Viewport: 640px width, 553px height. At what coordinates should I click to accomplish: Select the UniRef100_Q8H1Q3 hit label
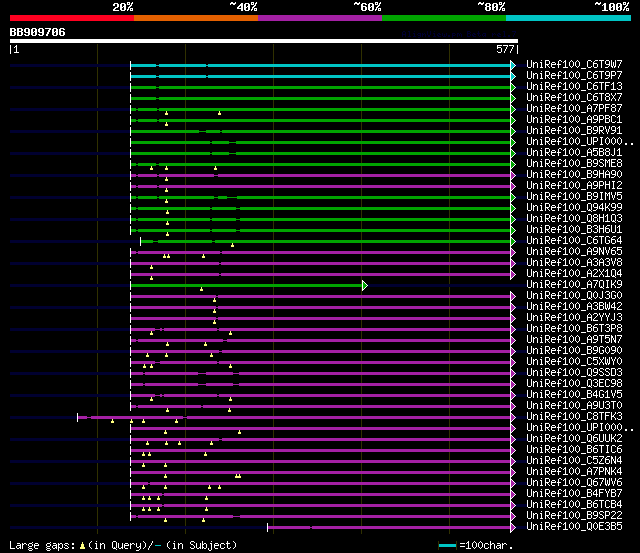574,219
